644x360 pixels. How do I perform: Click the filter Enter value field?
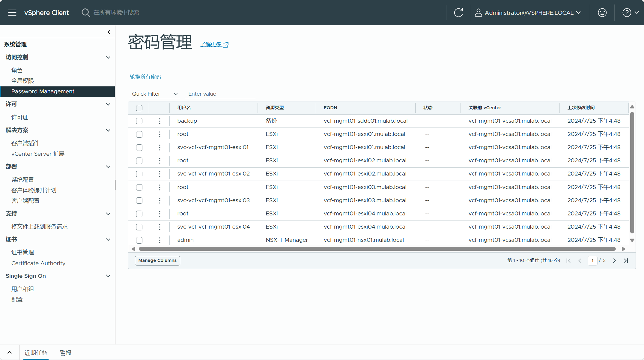(220, 94)
